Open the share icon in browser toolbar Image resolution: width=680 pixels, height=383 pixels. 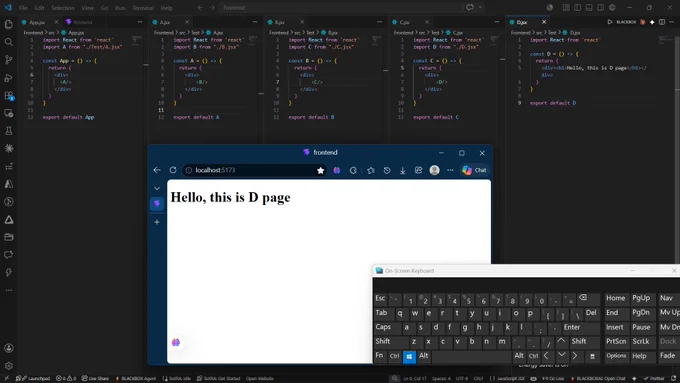pyautogui.click(x=418, y=170)
